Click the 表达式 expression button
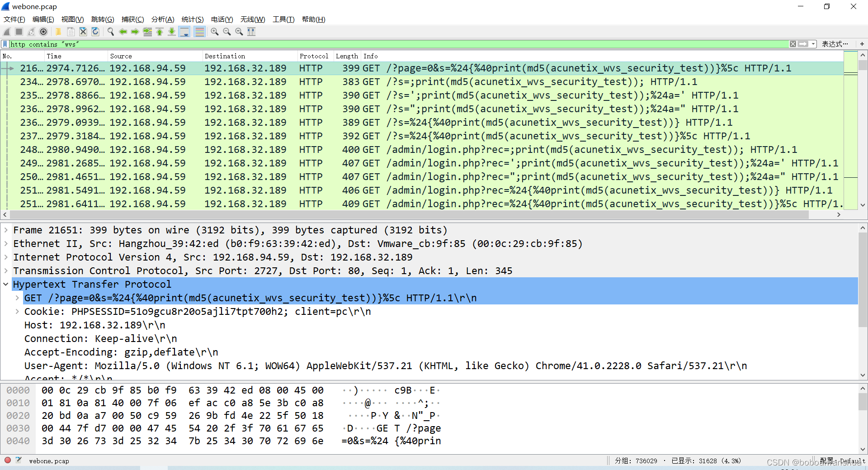The width and height of the screenshot is (868, 470). pyautogui.click(x=835, y=44)
